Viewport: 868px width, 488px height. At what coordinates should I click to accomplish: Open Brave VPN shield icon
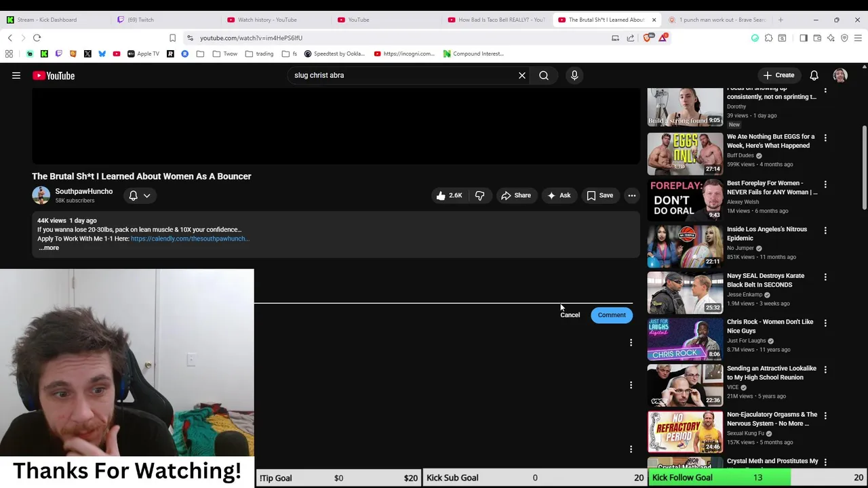[x=844, y=38]
